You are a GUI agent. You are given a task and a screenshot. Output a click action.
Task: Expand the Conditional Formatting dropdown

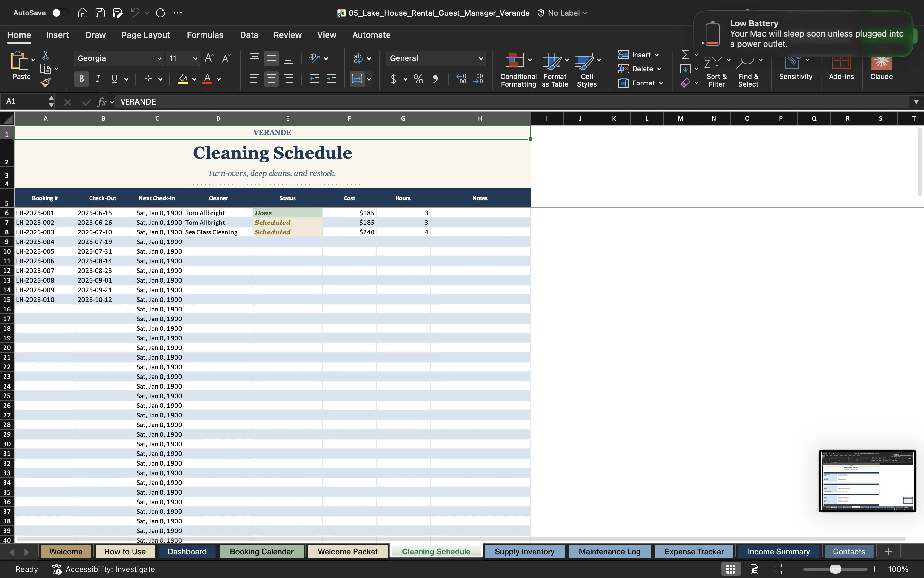coord(530,60)
